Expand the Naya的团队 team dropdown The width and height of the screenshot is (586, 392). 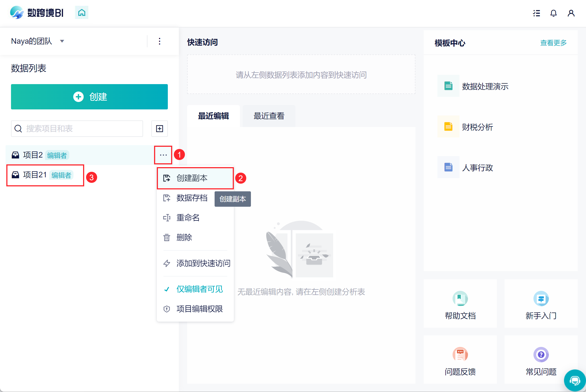(x=62, y=41)
